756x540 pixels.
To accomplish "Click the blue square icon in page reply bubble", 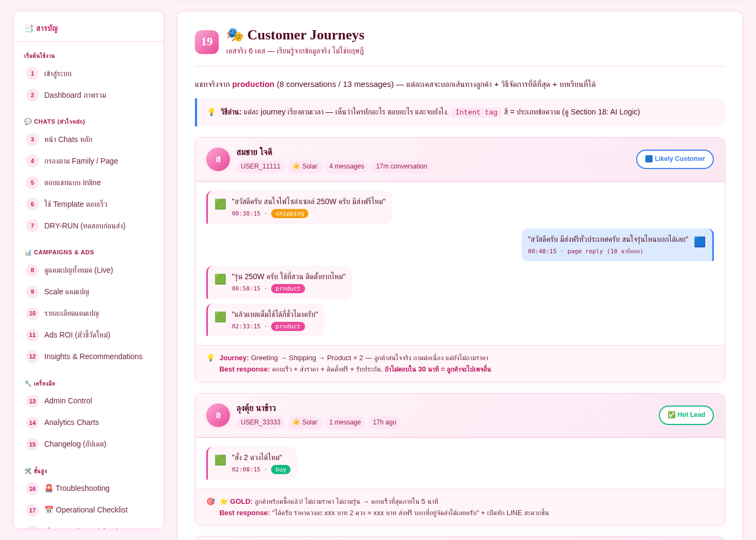I will click(x=699, y=242).
